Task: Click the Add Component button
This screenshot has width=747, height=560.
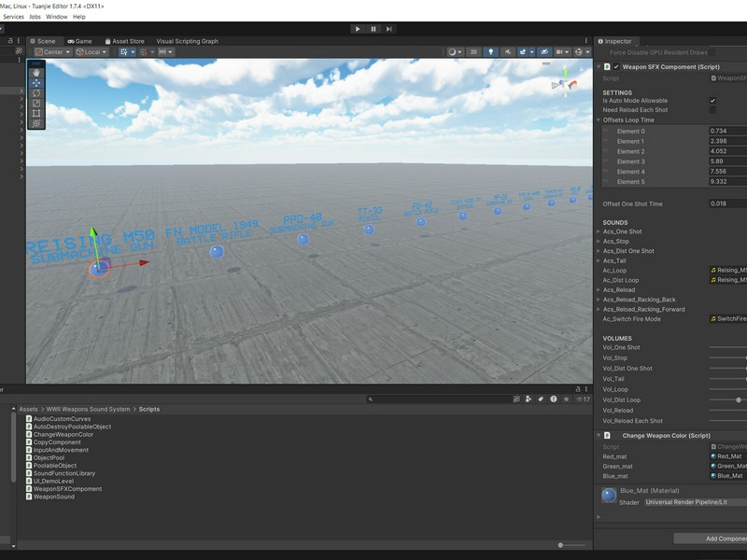Action: (711, 539)
